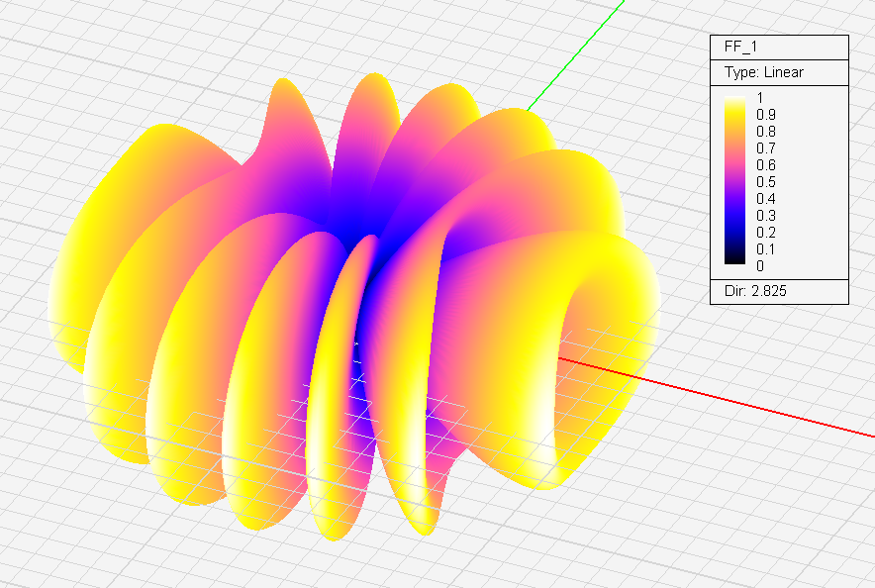
Task: Select the 0.5 legend tick label
Action: coord(765,182)
